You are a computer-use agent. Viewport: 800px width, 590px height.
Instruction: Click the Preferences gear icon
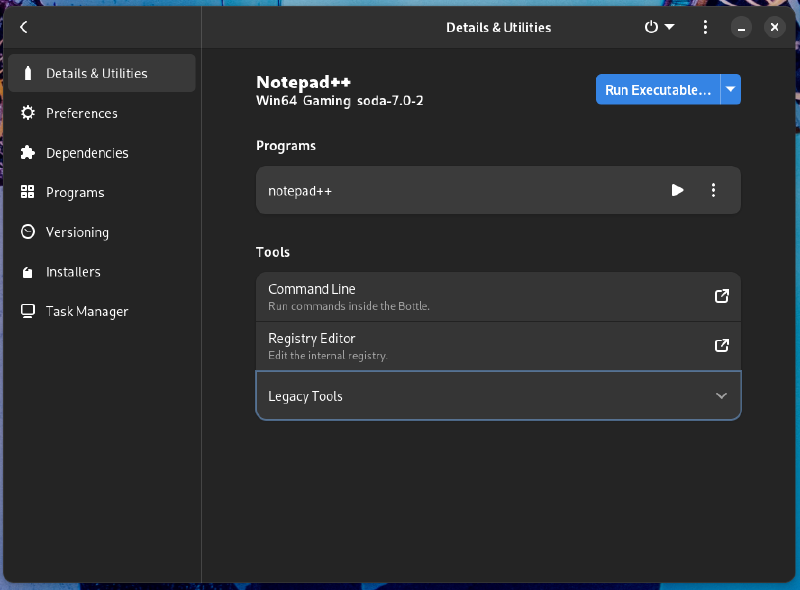coord(28,113)
